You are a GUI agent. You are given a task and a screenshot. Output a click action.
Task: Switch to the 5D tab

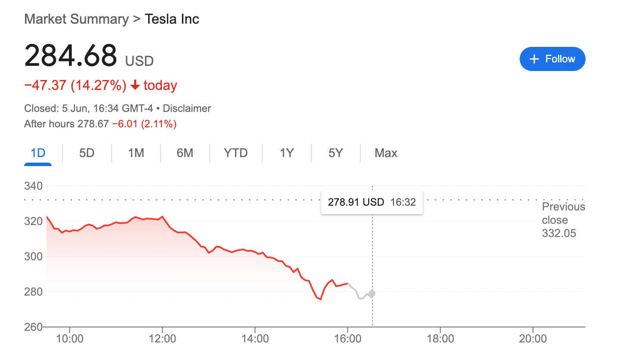(x=87, y=153)
